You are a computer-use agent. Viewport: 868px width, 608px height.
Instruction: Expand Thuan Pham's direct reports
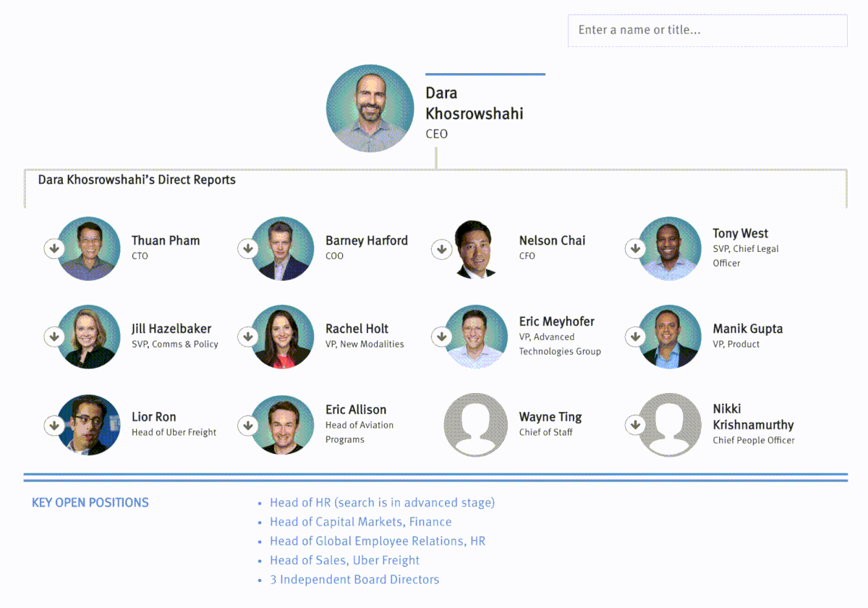click(54, 248)
